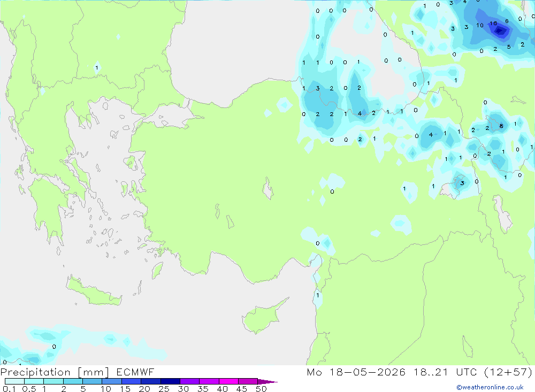Click the legend tick label "30"

[x=184, y=389]
